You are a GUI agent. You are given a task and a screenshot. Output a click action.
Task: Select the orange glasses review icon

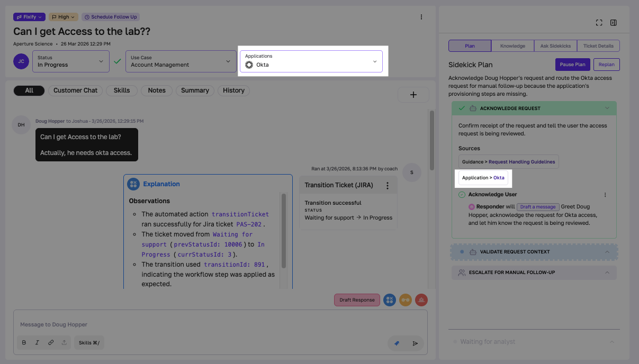tap(405, 300)
